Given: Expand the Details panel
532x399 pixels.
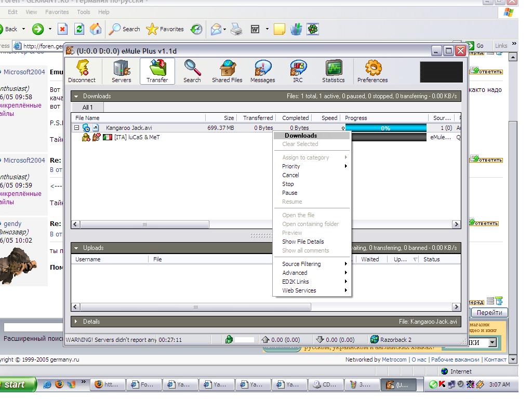Looking at the screenshot, I should [x=76, y=321].
